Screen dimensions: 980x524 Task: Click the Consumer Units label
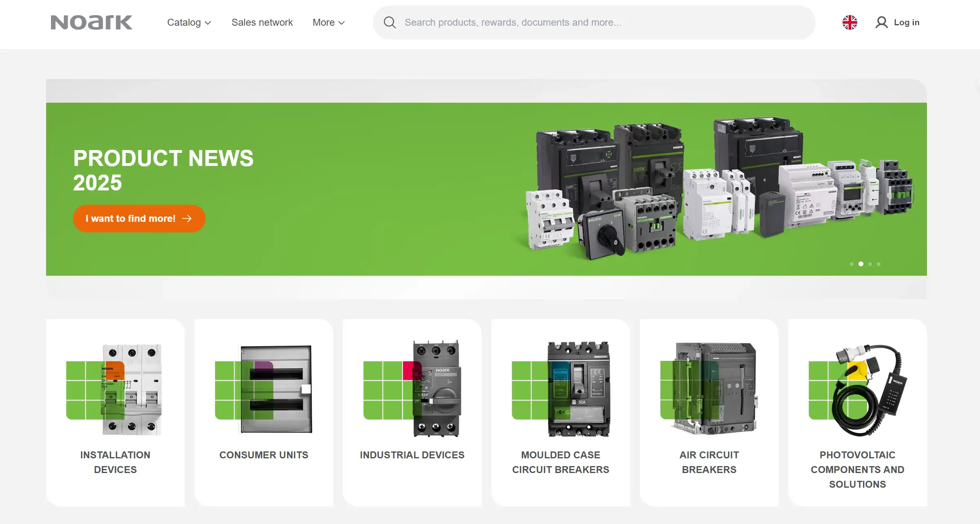pyautogui.click(x=264, y=455)
